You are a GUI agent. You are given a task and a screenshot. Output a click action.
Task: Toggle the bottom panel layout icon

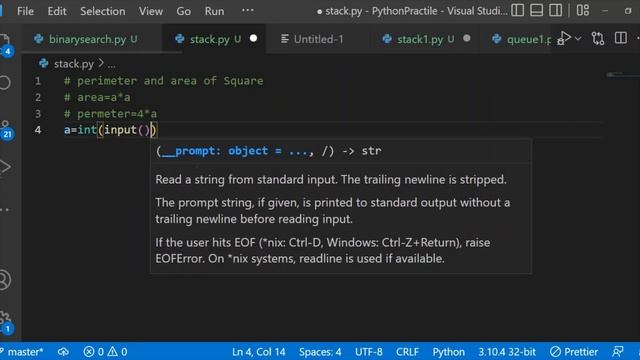[x=536, y=10]
